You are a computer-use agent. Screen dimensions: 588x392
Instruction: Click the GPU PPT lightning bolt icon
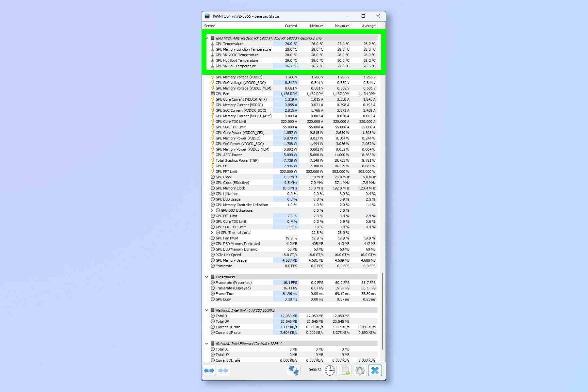point(213,166)
